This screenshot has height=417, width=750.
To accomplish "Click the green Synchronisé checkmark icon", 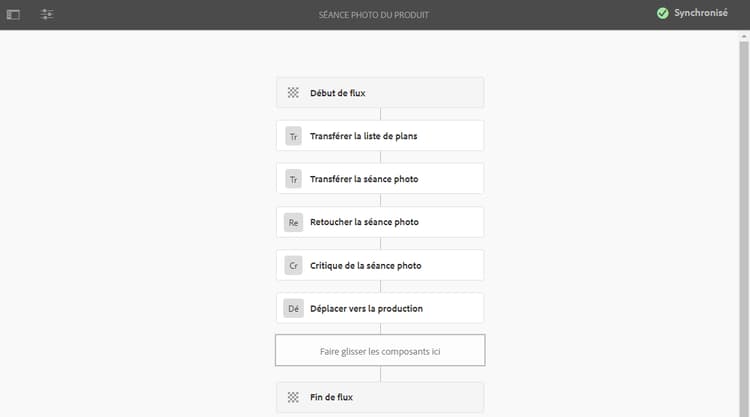I will click(662, 13).
